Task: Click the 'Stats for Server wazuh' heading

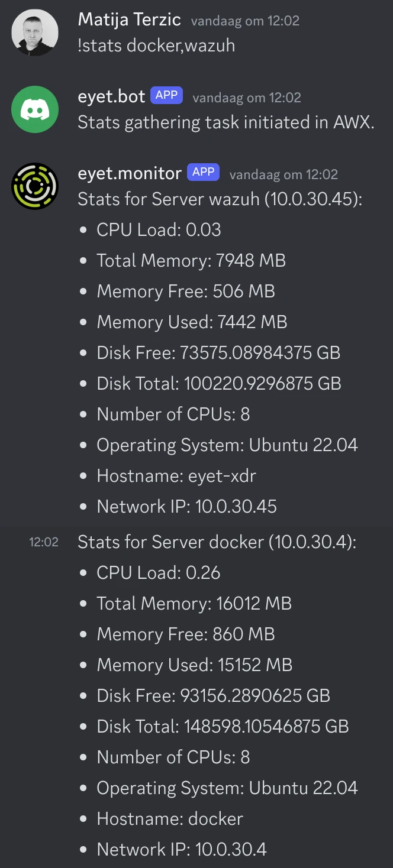Action: (x=220, y=199)
